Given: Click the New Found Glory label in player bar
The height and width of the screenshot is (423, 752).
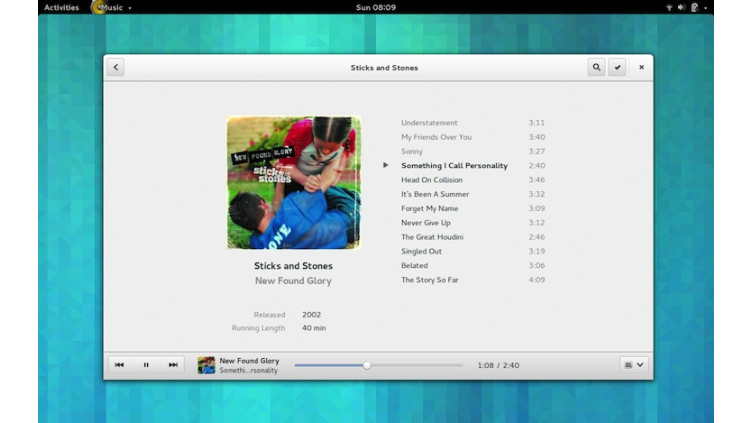Looking at the screenshot, I should 249,361.
